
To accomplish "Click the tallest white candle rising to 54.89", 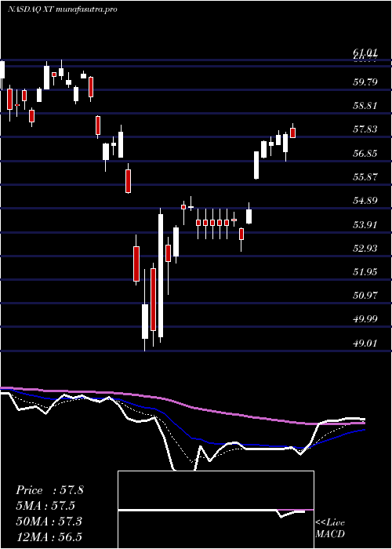I will tap(161, 275).
